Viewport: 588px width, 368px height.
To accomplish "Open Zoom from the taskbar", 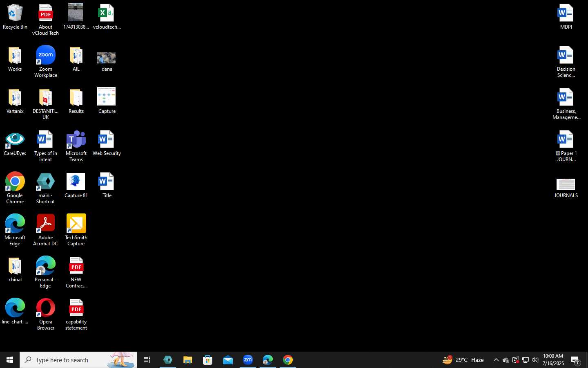I will point(248,360).
